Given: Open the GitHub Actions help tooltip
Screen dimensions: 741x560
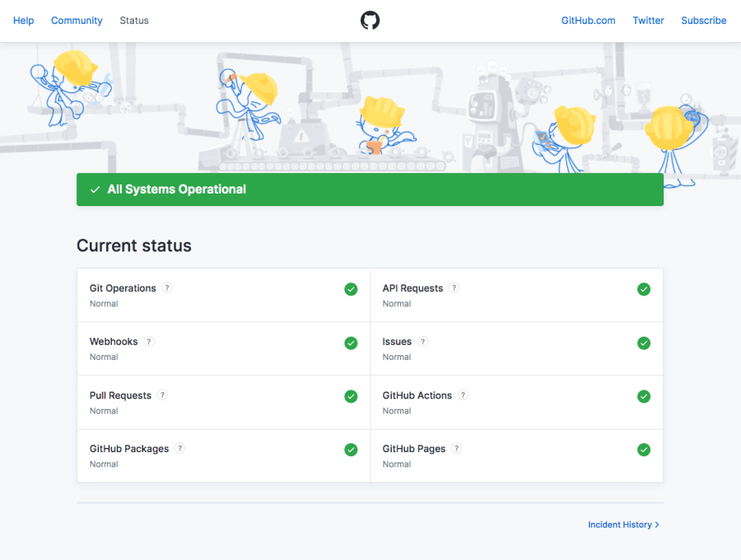Looking at the screenshot, I should [x=463, y=394].
